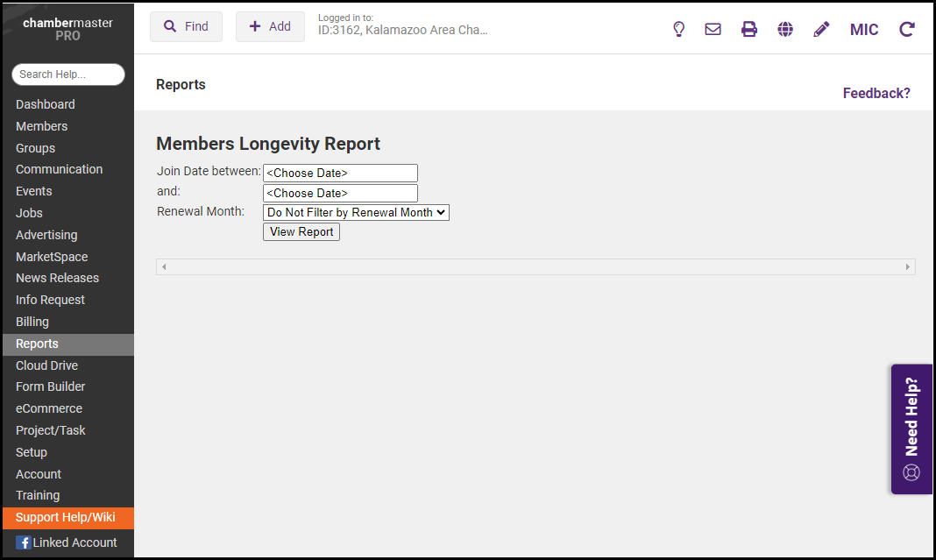
Task: Go to Billing in the sidebar
Action: coord(32,322)
